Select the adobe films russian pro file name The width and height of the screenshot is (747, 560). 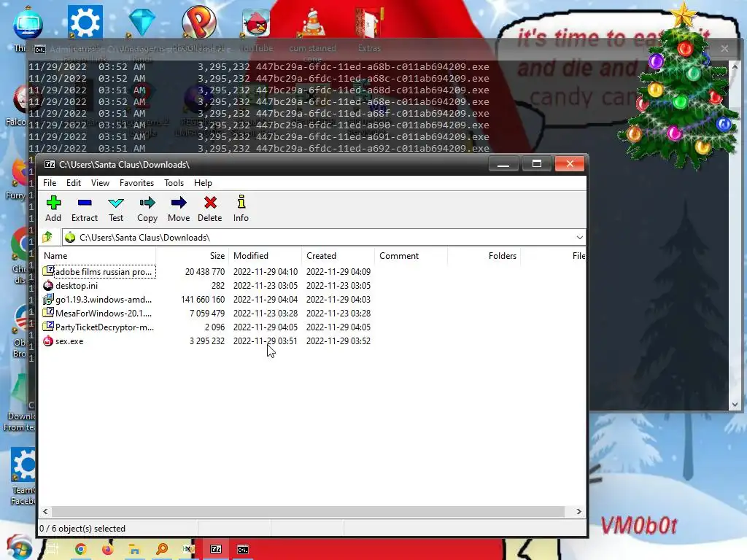pyautogui.click(x=104, y=271)
